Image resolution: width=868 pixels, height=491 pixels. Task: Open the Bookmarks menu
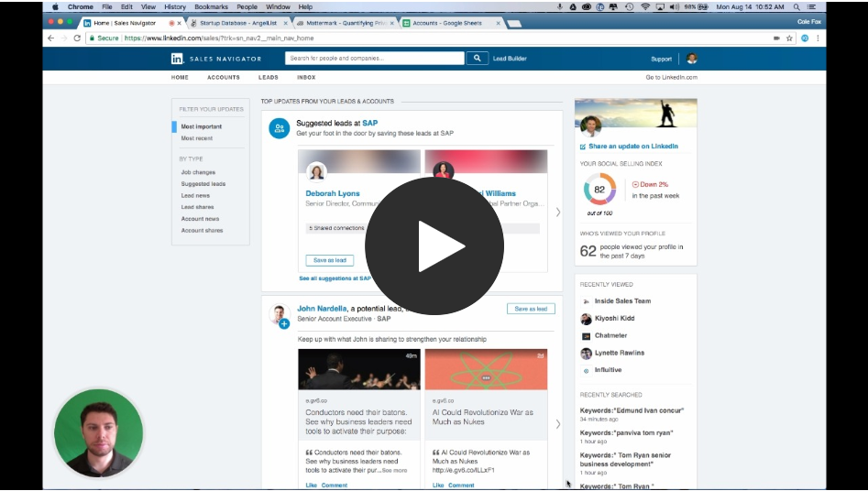tap(211, 7)
